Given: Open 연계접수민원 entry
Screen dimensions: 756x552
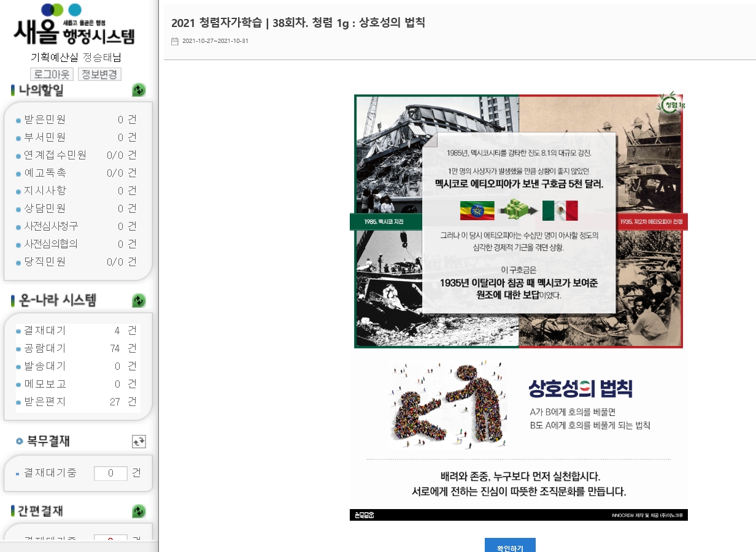Looking at the screenshot, I should coord(55,155).
